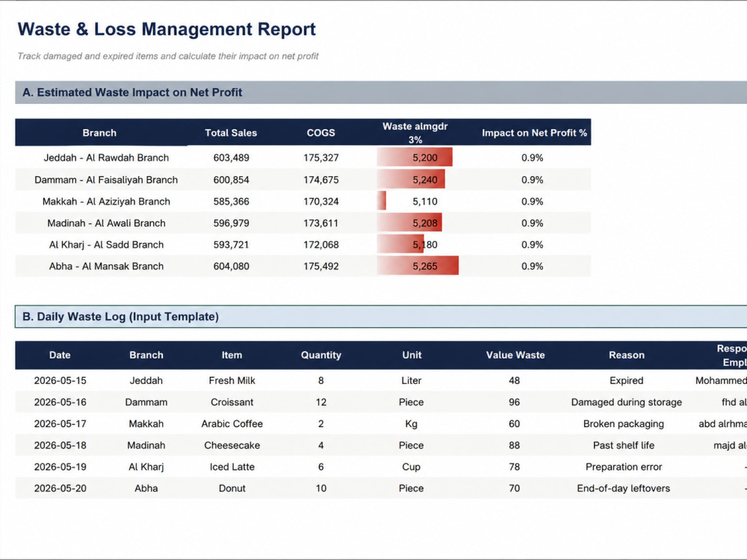This screenshot has height=560, width=747.
Task: Click the 'Value Waste' column header
Action: 515,355
